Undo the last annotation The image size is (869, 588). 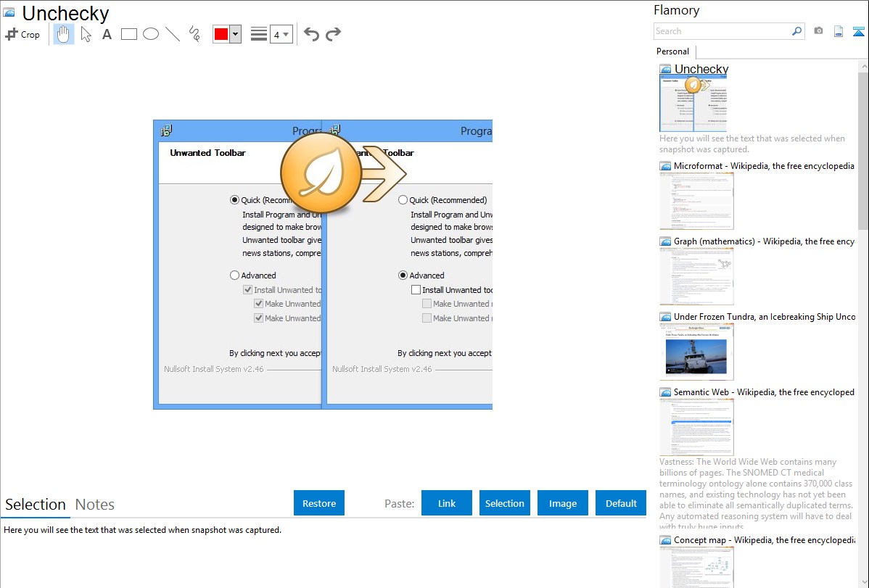311,34
